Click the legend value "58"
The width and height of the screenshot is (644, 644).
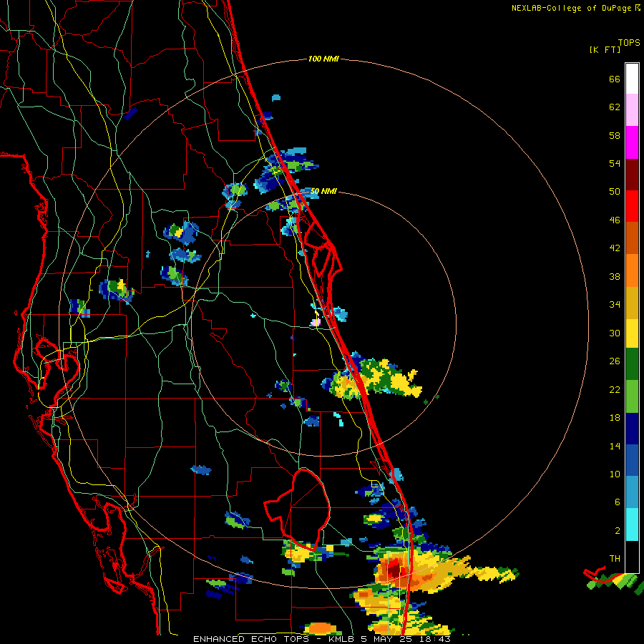point(615,135)
